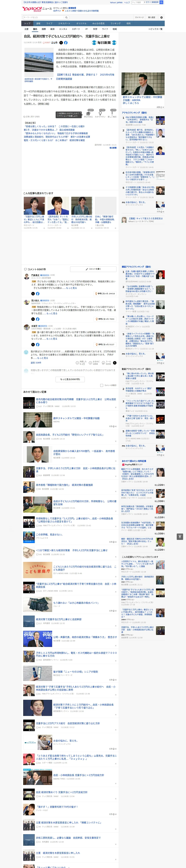This screenshot has height=868, width=186.
Task: Click the web search input at top
Action: (x=137, y=2)
